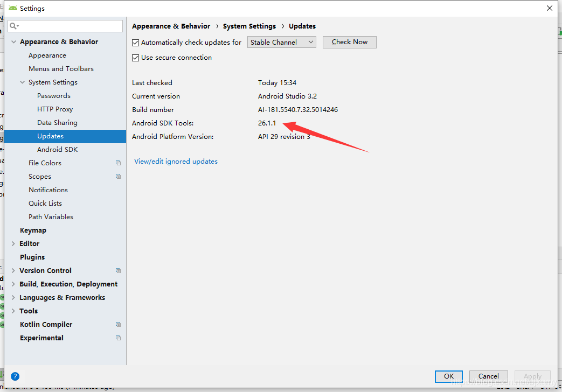
Task: Click the SDK Tools value 26.1.1
Action: pyautogui.click(x=267, y=123)
